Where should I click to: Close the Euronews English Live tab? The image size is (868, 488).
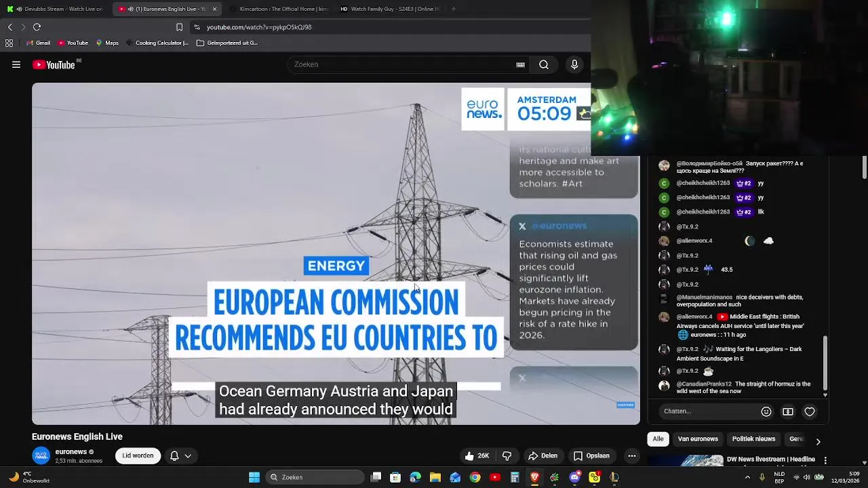(x=214, y=9)
